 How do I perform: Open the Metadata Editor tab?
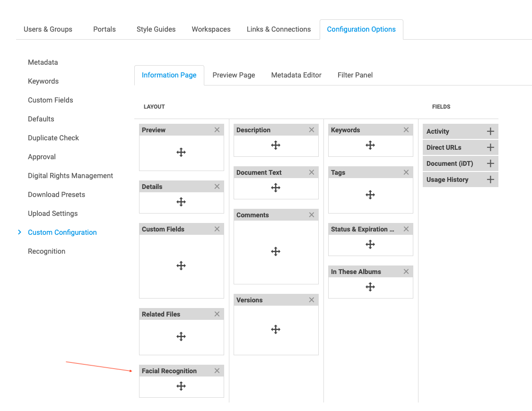[x=296, y=75]
